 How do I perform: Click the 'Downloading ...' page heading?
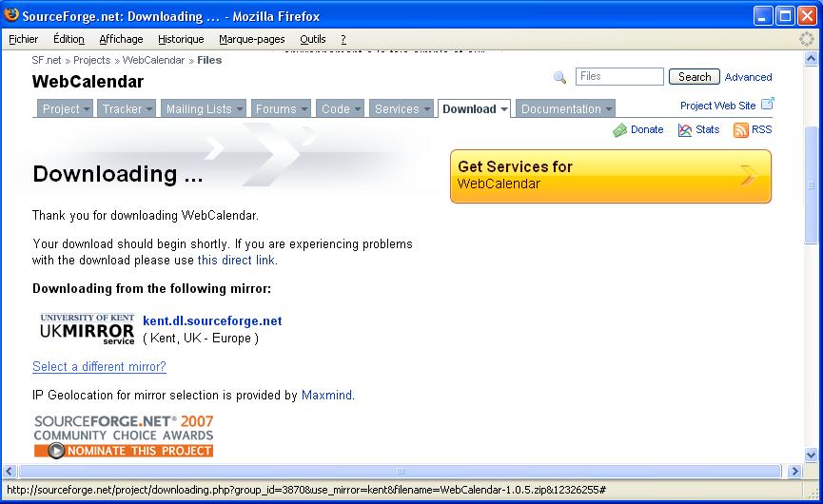pyautogui.click(x=118, y=174)
